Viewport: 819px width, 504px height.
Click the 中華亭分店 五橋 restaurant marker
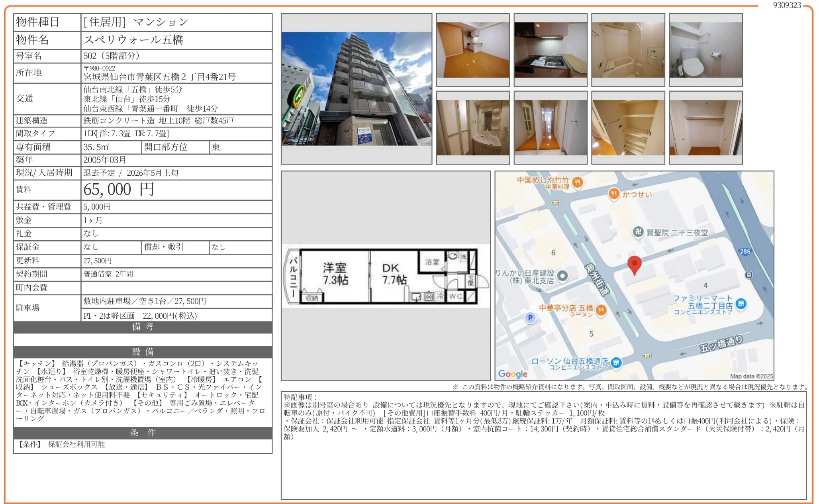pos(601,310)
